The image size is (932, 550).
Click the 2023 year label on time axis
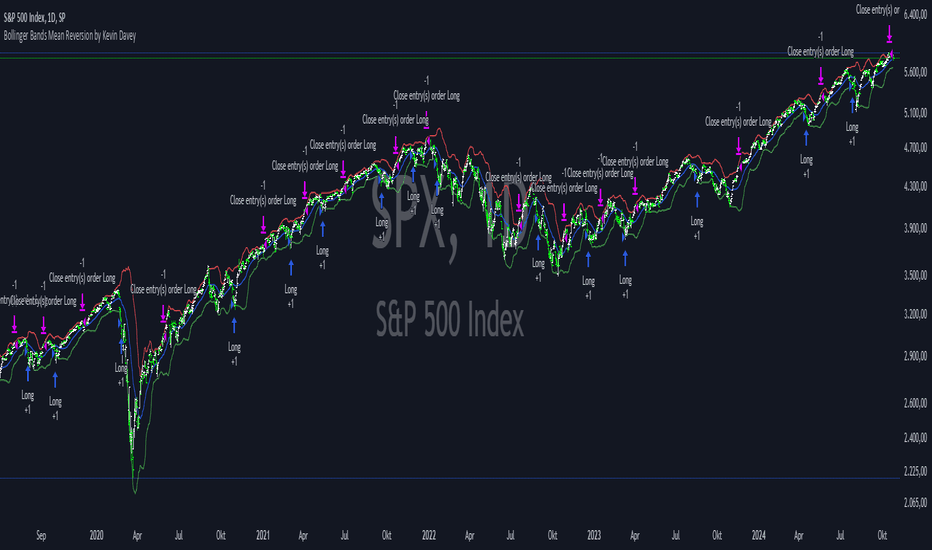[594, 536]
